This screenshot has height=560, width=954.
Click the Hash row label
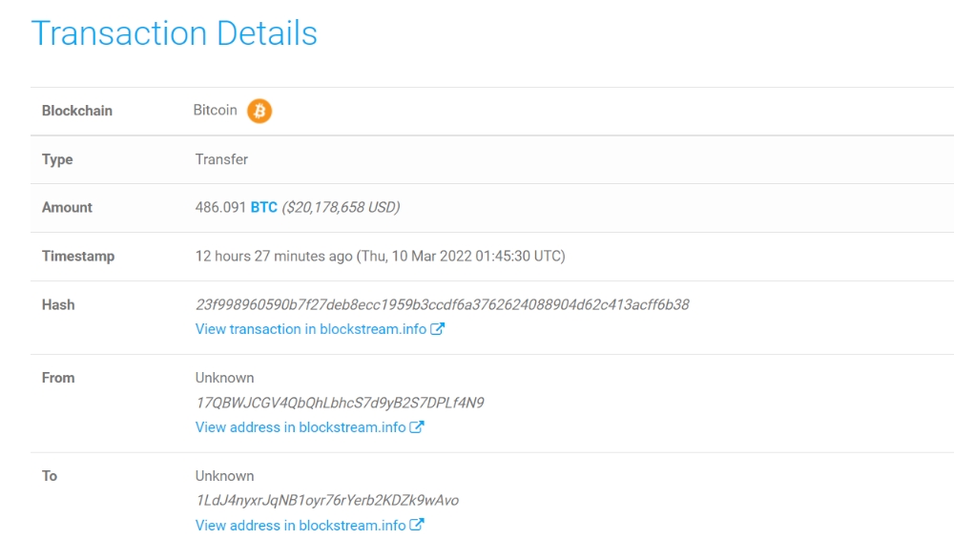(x=58, y=305)
